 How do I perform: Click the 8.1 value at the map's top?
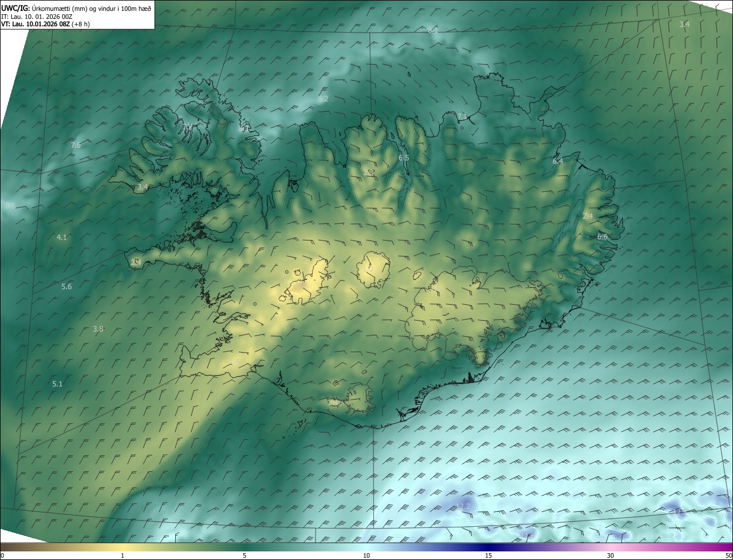pos(433,30)
